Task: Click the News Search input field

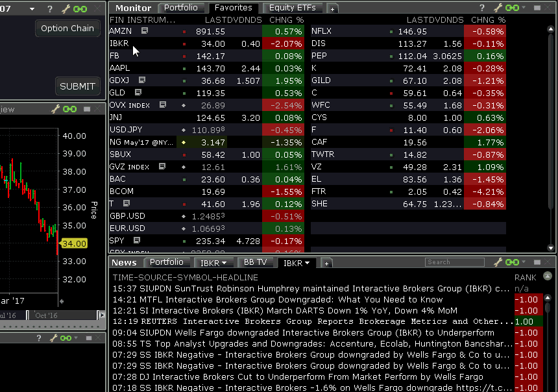Action: tap(454, 262)
